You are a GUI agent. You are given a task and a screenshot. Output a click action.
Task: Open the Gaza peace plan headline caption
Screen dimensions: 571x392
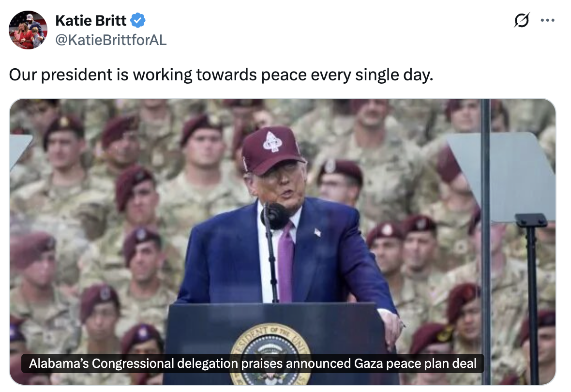253,363
